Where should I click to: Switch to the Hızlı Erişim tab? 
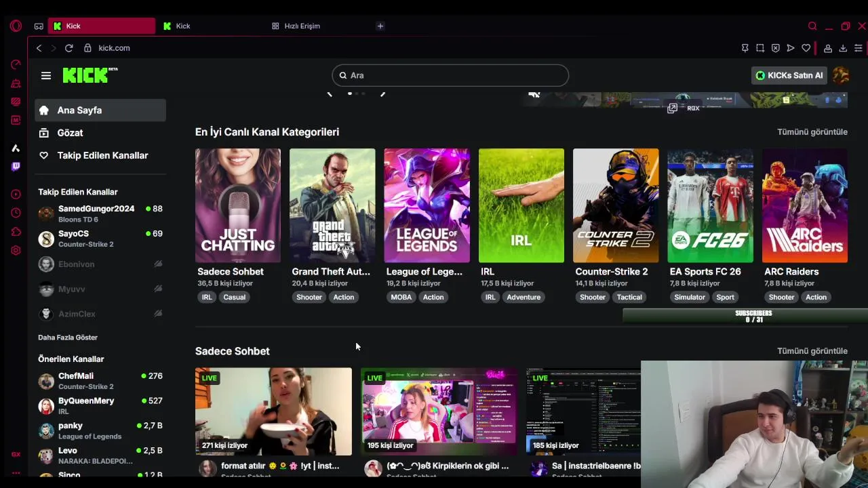[x=319, y=26]
